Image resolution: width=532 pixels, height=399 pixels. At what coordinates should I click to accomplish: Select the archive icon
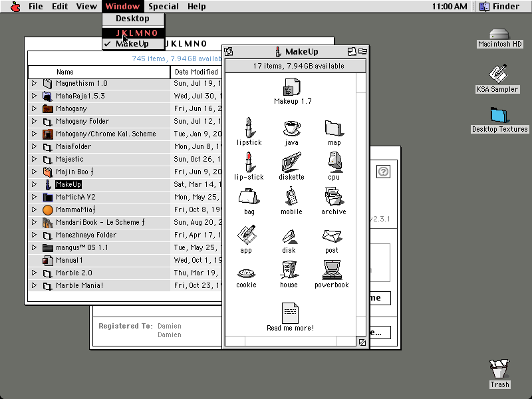click(x=334, y=196)
